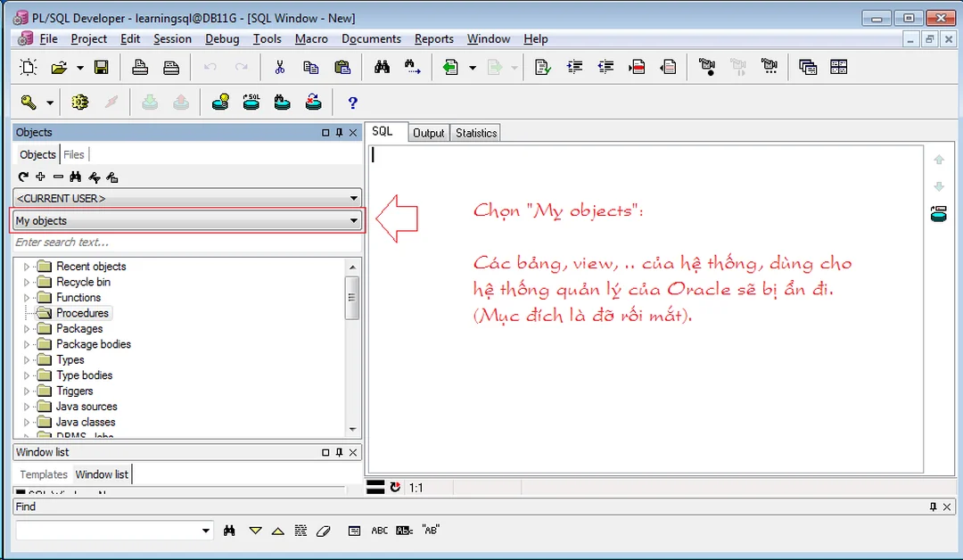Screen dimensions: 963x560
Task: Click the Find next down-arrow icon
Action: click(256, 531)
